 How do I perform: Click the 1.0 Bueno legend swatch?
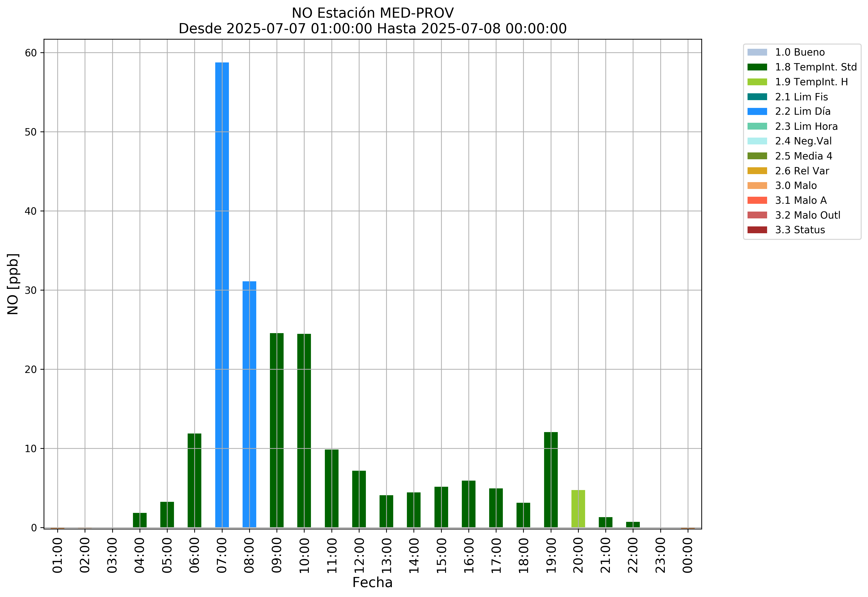757,52
